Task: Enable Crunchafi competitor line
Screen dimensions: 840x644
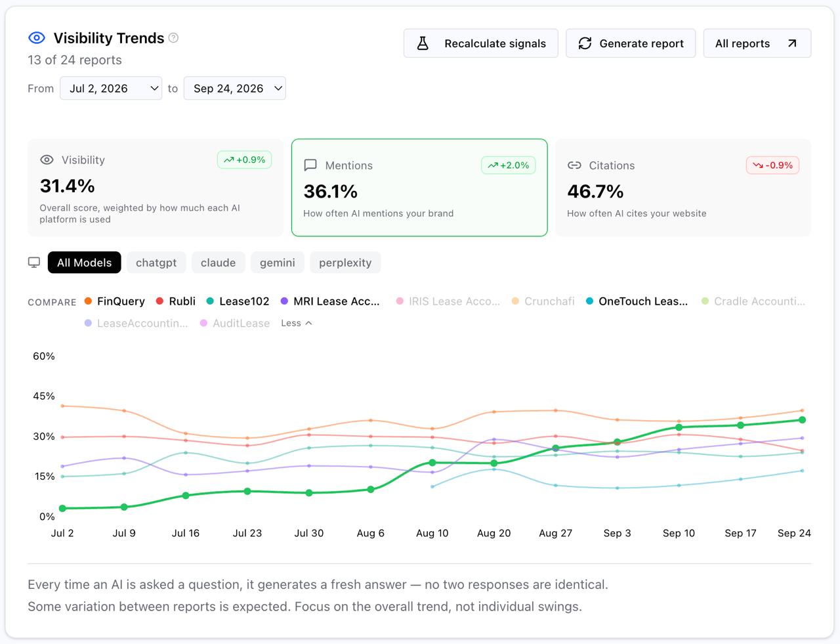Action: [x=543, y=301]
